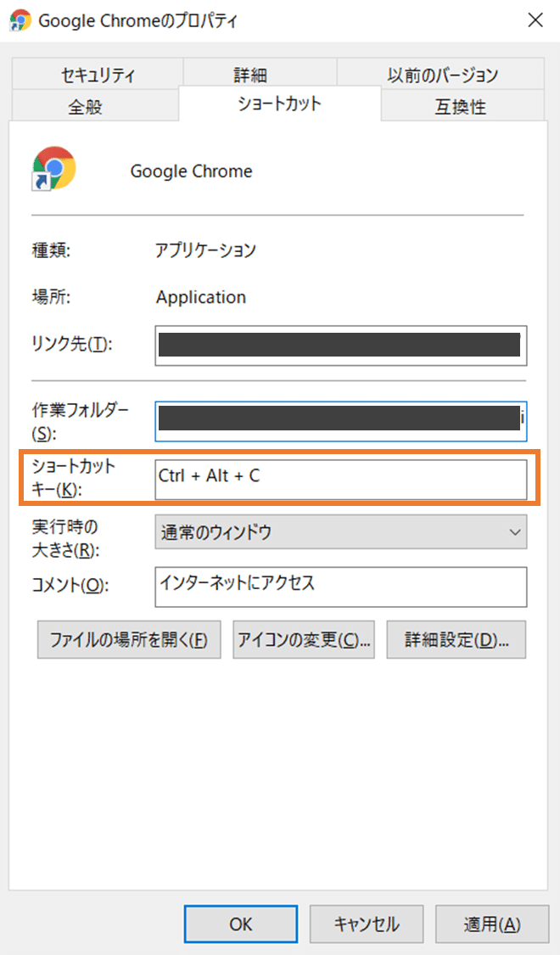
Task: Apply changes with 適用 button
Action: [492, 924]
